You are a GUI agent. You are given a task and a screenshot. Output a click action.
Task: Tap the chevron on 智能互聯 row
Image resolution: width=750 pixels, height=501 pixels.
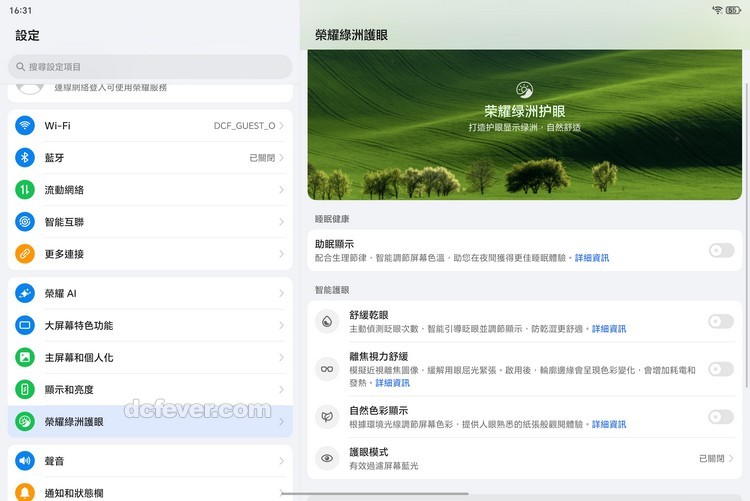282,222
